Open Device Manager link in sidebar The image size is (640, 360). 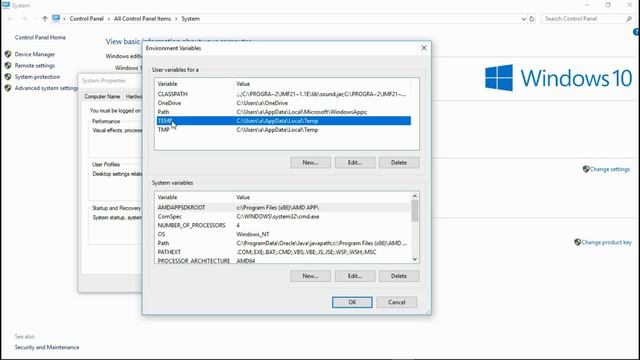click(35, 54)
